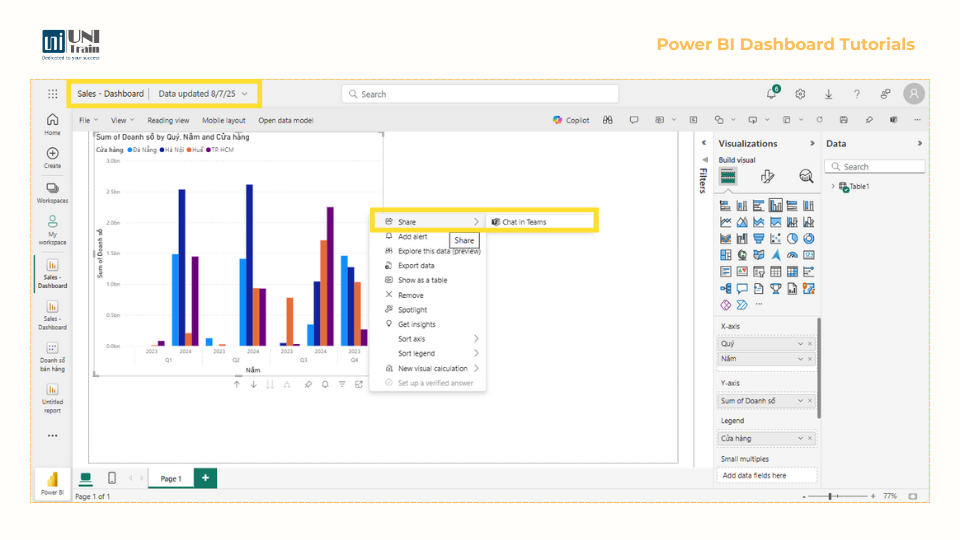Open Untitled report in sidebar

tap(53, 399)
